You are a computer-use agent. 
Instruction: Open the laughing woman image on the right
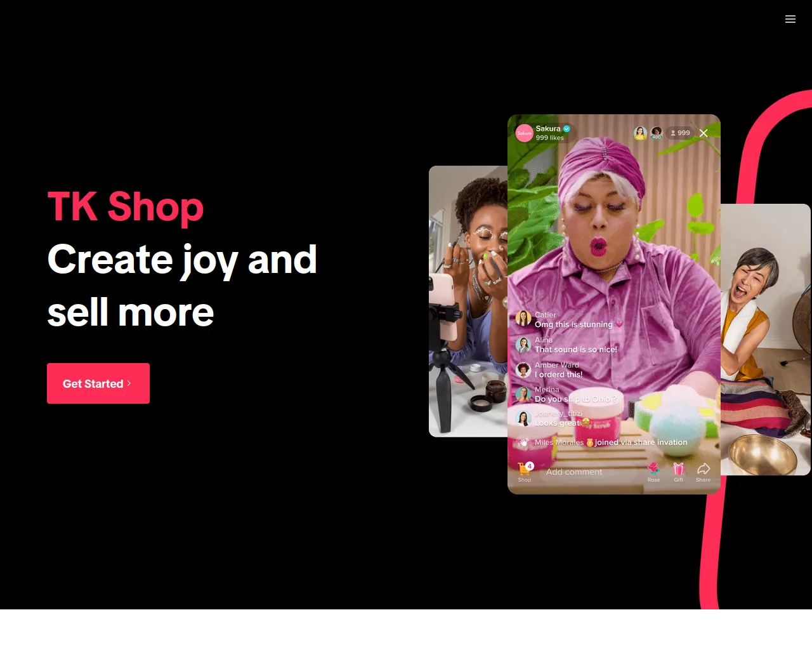point(766,340)
